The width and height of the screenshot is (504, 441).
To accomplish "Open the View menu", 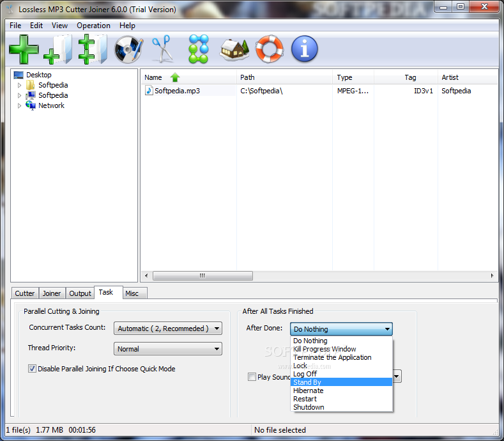I will (x=59, y=26).
